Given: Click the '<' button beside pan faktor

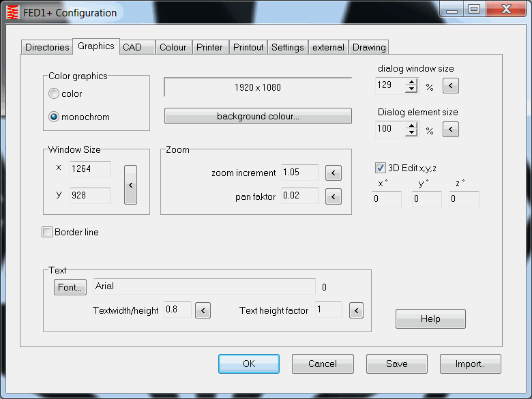Looking at the screenshot, I should click(x=333, y=197).
